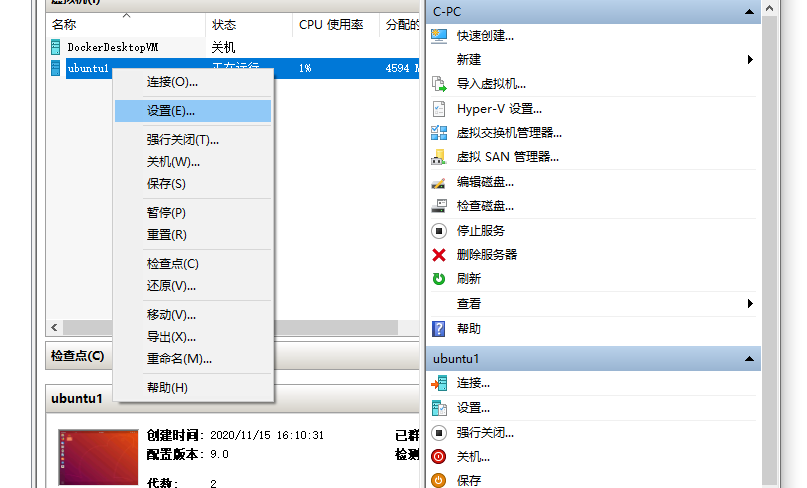Click the Quick Create monitor icon
This screenshot has height=488, width=807.
pos(438,36)
